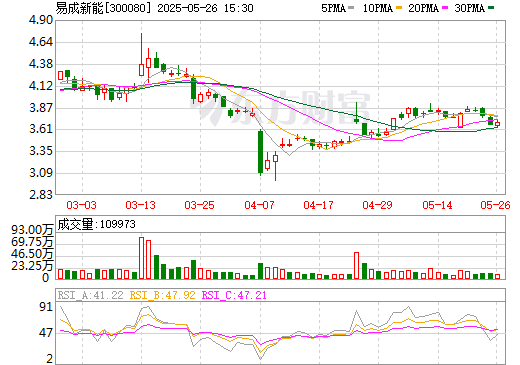Click the tall red volume bar before 04-29
The height and width of the screenshot is (365, 520).
click(356, 266)
